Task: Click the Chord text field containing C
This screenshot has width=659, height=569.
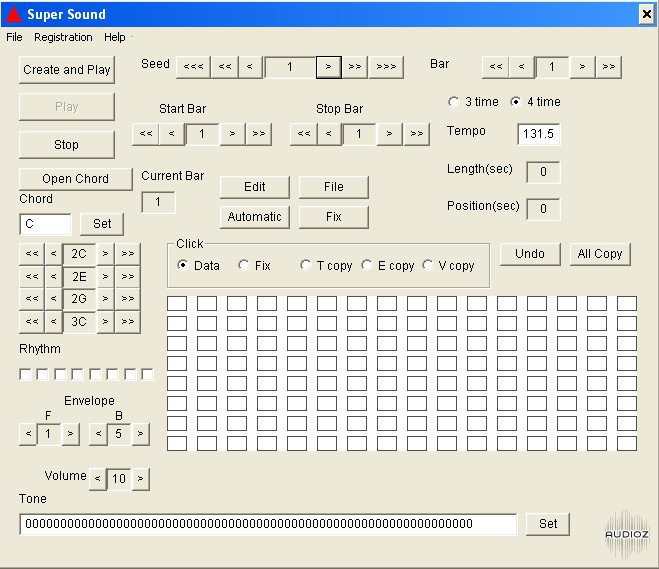Action: (x=45, y=224)
